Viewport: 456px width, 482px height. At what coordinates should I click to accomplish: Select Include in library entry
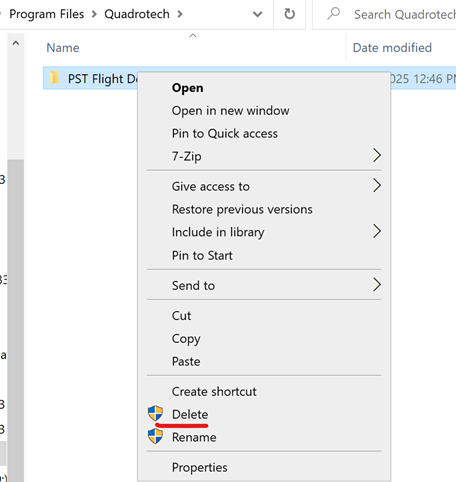[x=264, y=232]
